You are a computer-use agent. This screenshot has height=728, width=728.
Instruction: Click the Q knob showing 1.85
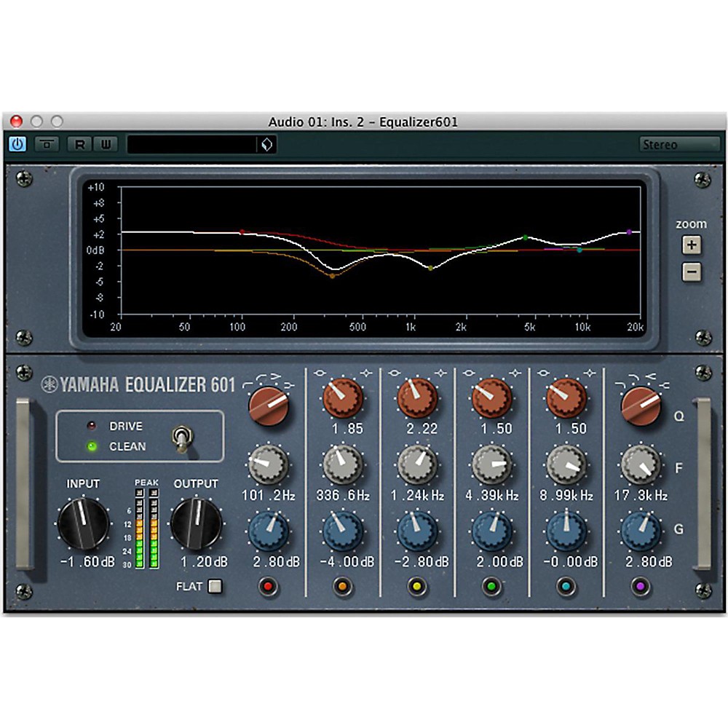coord(343,398)
